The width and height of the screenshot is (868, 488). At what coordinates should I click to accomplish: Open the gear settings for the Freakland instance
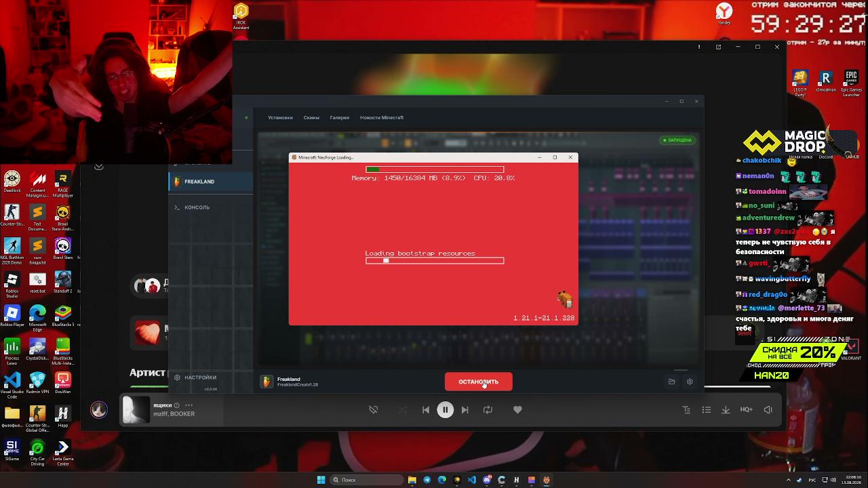pos(690,382)
